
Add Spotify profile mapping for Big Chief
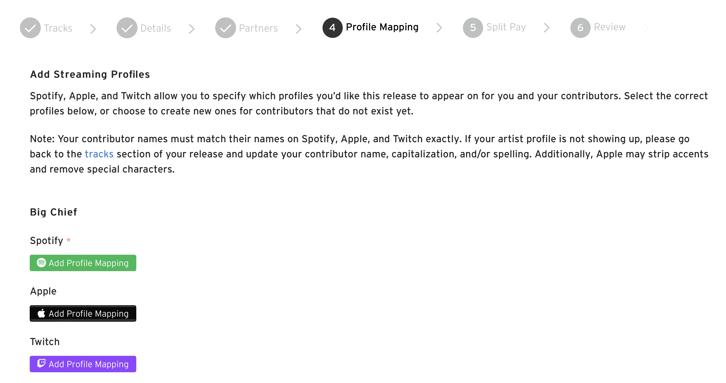tap(83, 263)
